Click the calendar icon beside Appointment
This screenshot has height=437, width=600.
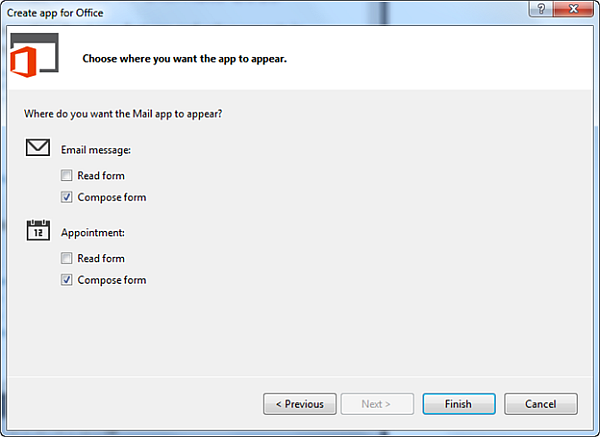pyautogui.click(x=39, y=229)
